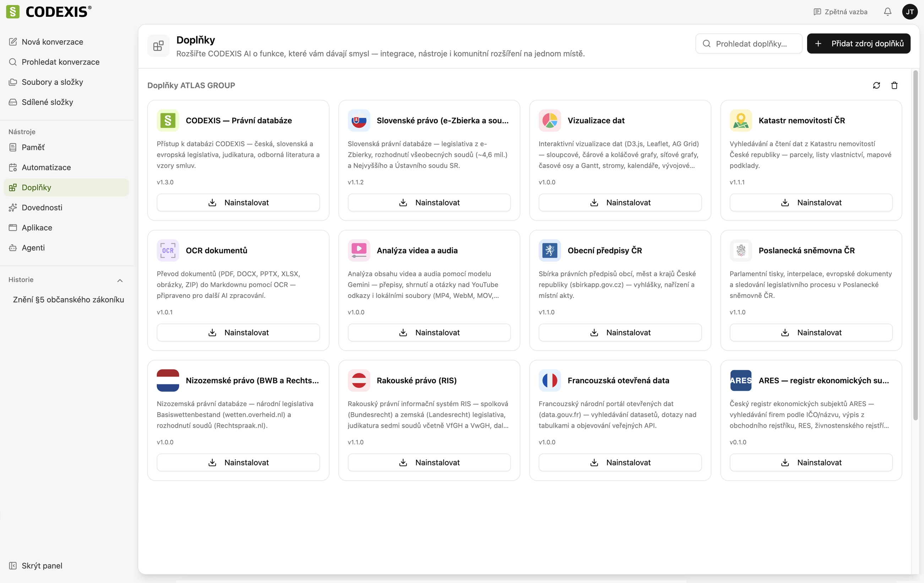Click the Doplňky page header icon

pos(158,46)
